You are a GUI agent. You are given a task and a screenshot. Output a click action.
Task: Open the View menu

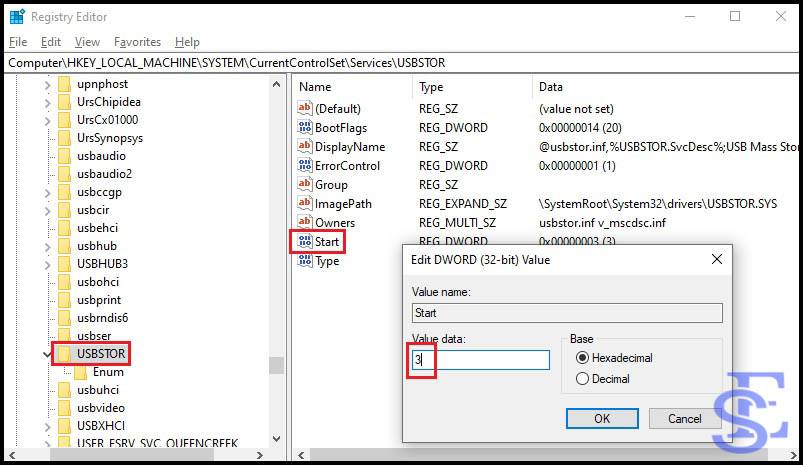pos(87,42)
